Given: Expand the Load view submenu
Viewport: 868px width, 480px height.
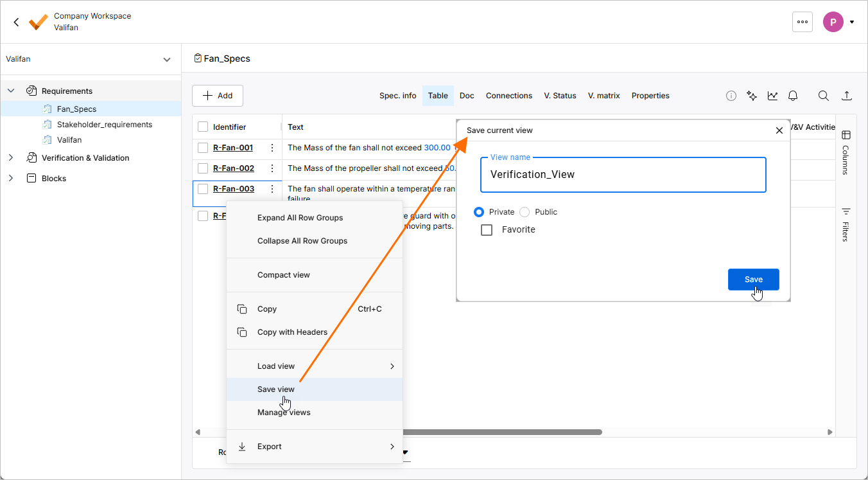Looking at the screenshot, I should click(x=315, y=366).
